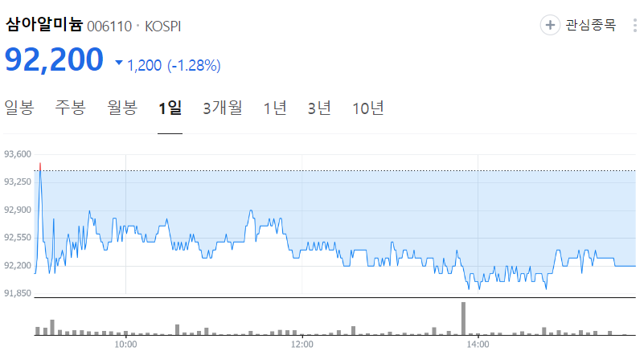Select the 10년 ten-year chart tab

point(368,108)
